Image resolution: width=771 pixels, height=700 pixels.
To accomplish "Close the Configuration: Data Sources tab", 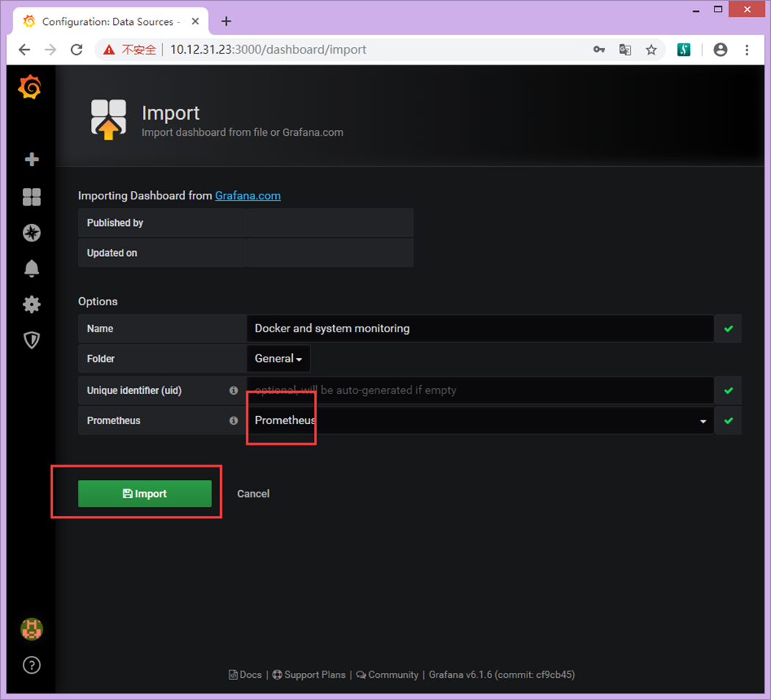I will (195, 21).
